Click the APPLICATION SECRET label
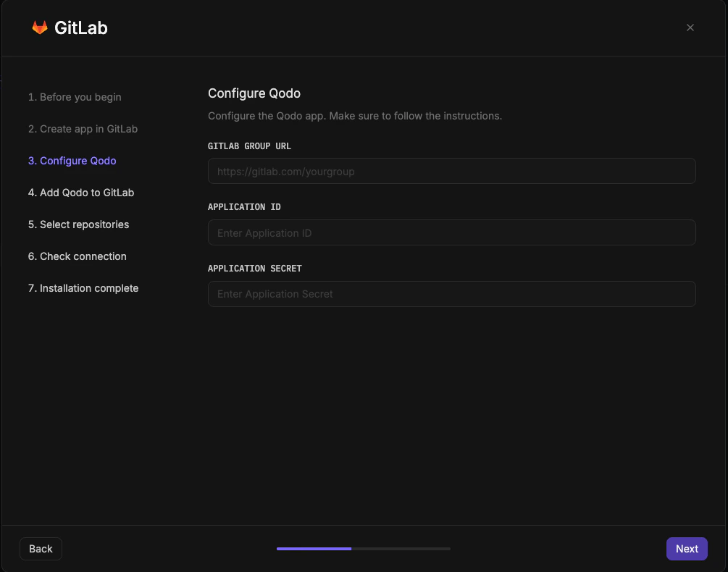Viewport: 728px width, 572px height. point(255,269)
